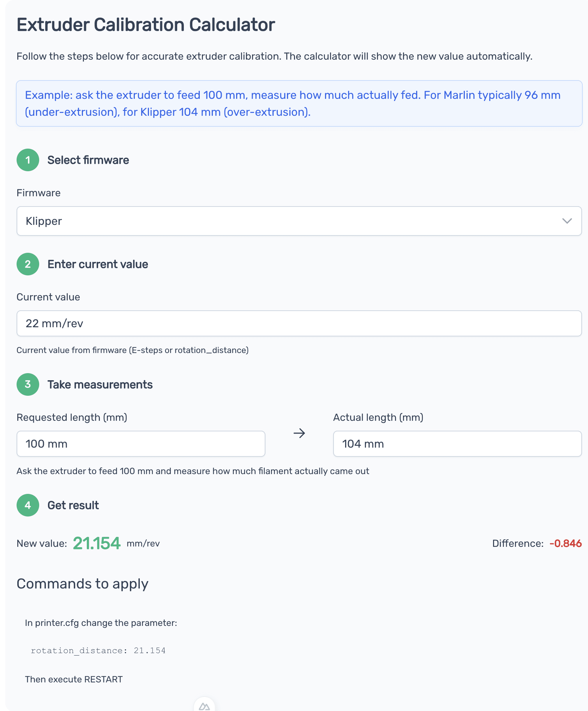Click the Commands to apply heading

click(83, 584)
